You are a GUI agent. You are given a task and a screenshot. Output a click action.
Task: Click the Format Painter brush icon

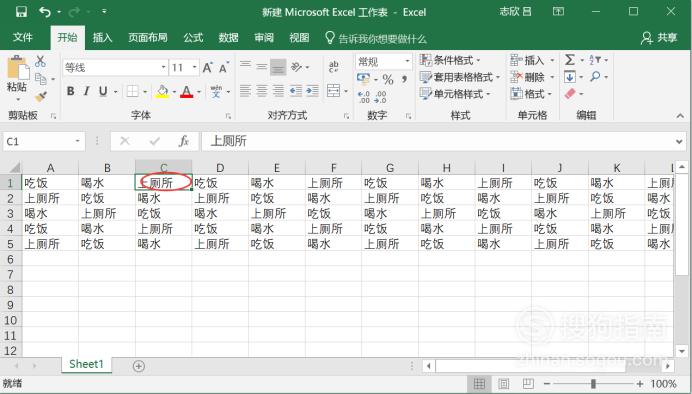click(41, 97)
